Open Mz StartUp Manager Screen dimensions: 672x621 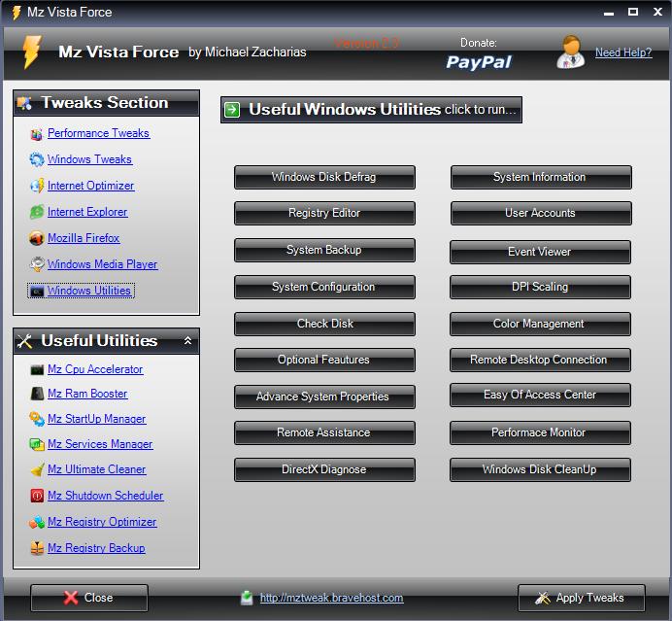pos(97,419)
